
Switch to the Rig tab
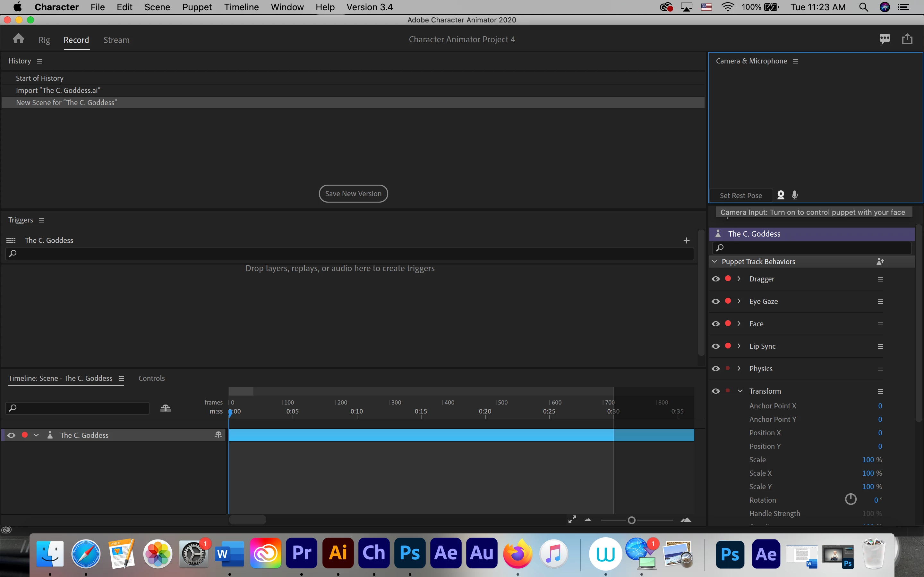[x=44, y=40]
